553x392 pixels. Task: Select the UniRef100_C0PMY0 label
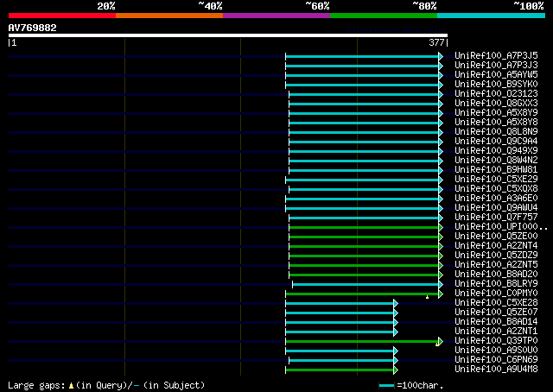click(496, 294)
